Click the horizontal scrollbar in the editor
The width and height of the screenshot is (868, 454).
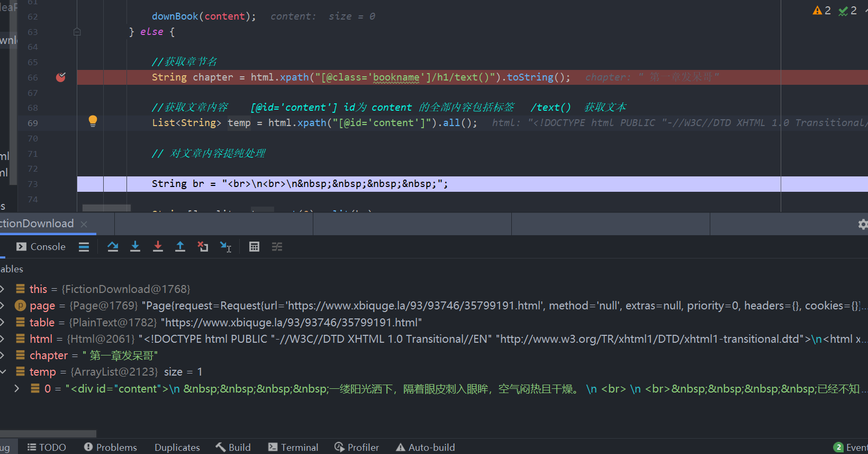pos(106,208)
